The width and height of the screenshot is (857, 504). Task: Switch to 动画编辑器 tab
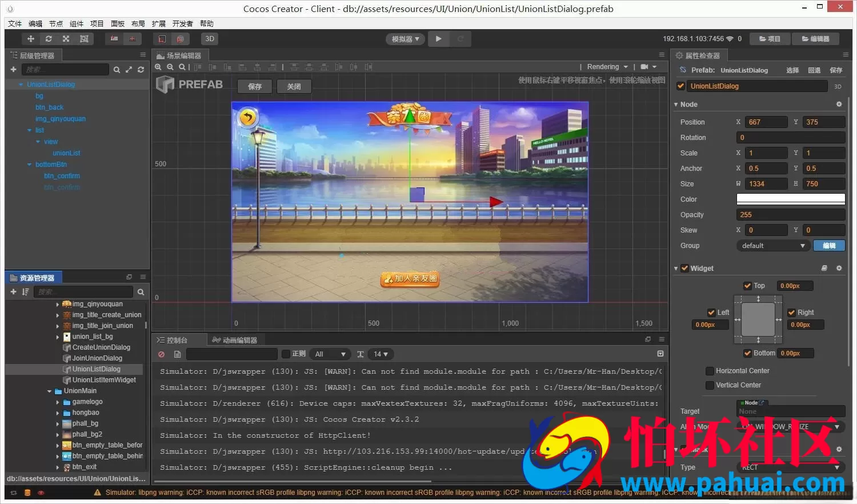234,340
